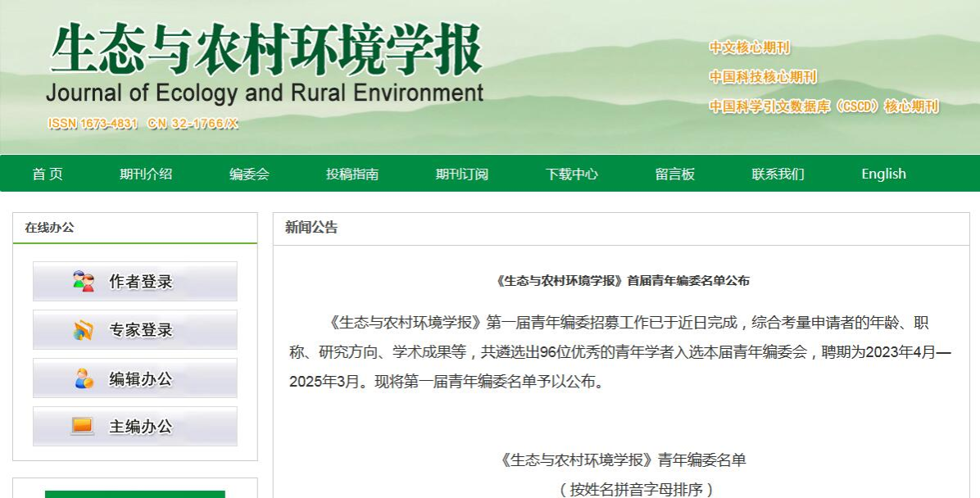The image size is (980, 498).
Task: Select 编委会 editorial board menu item
Action: pyautogui.click(x=249, y=174)
